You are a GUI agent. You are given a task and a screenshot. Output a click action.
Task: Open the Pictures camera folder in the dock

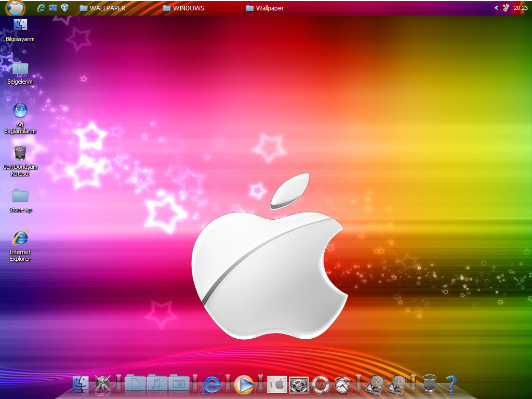179,383
